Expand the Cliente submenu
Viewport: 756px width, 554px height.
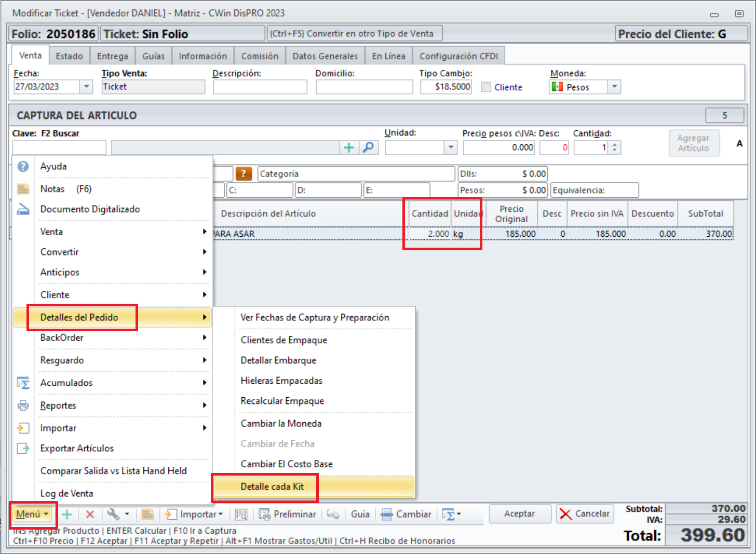click(x=112, y=294)
